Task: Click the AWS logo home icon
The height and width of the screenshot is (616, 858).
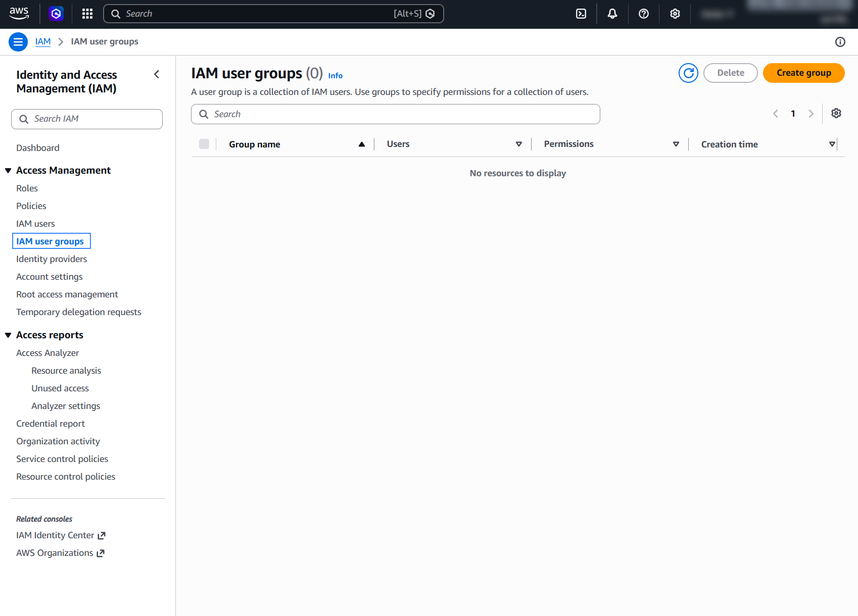Action: click(19, 14)
